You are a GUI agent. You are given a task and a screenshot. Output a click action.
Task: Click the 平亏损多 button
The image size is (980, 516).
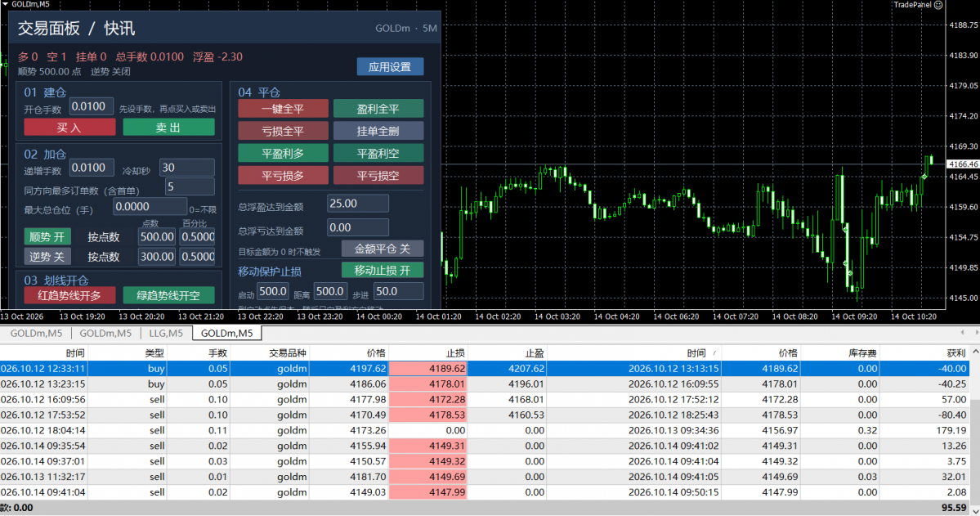(283, 176)
